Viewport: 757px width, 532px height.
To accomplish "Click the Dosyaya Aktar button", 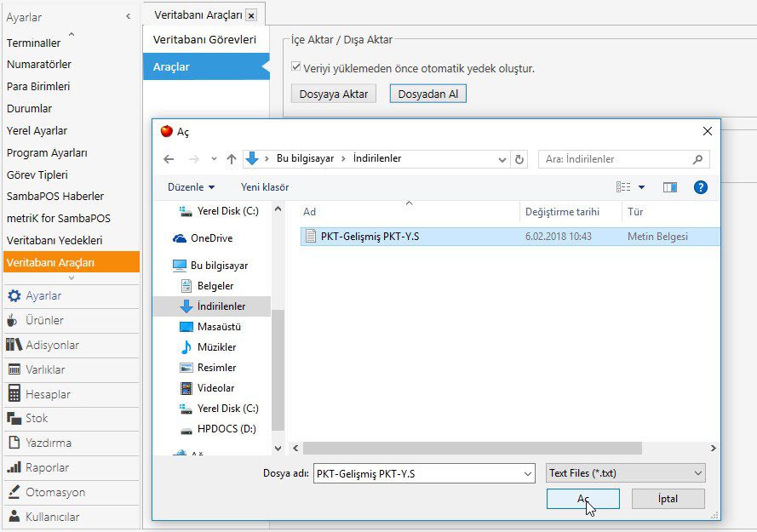I will (x=333, y=94).
